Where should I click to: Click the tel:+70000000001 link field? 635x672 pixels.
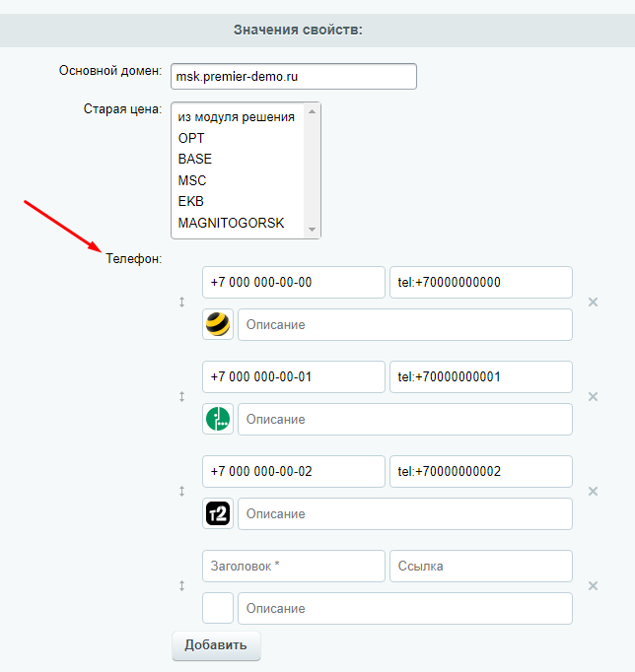click(481, 376)
